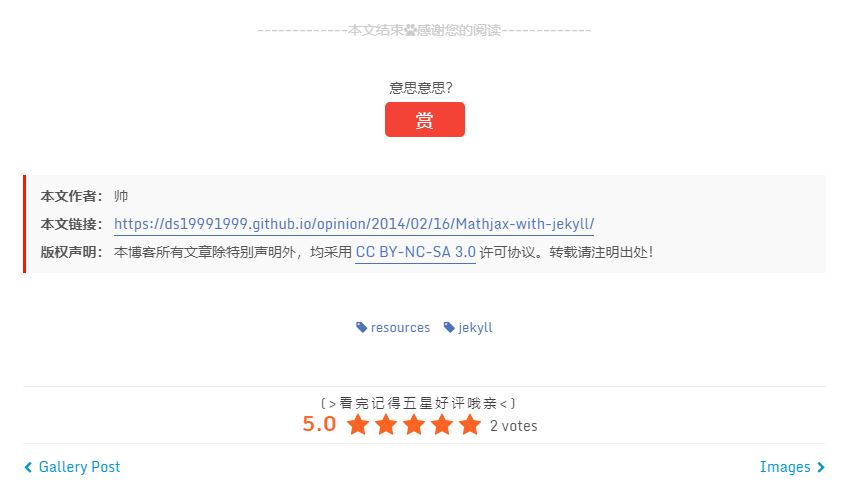Rate the post four stars

pyautogui.click(x=442, y=425)
